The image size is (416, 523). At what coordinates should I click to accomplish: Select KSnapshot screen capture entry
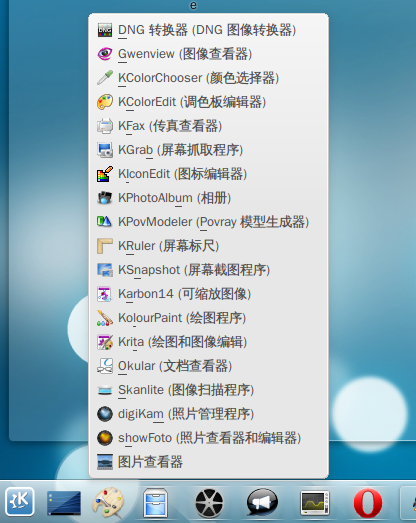209,270
